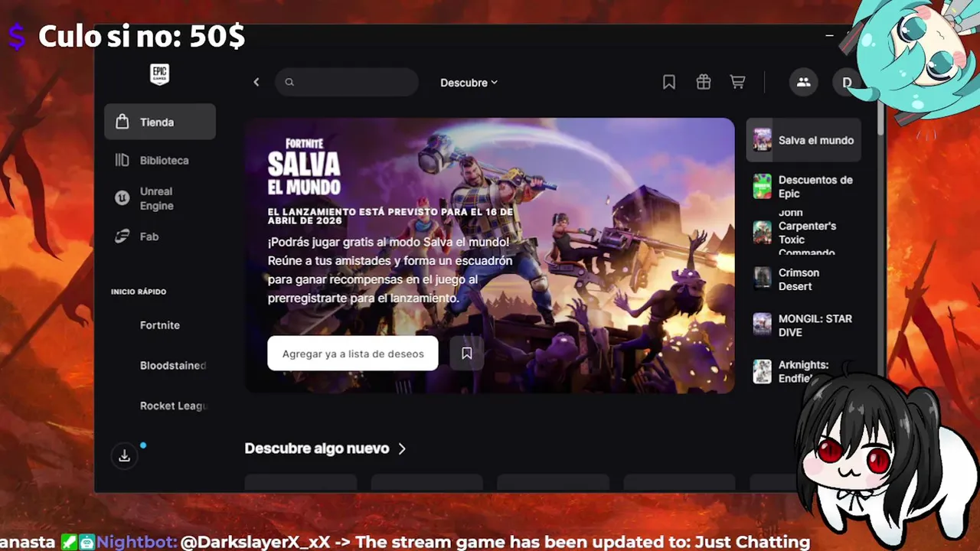Open the profile avatar D
This screenshot has height=551, width=980.
click(x=846, y=83)
